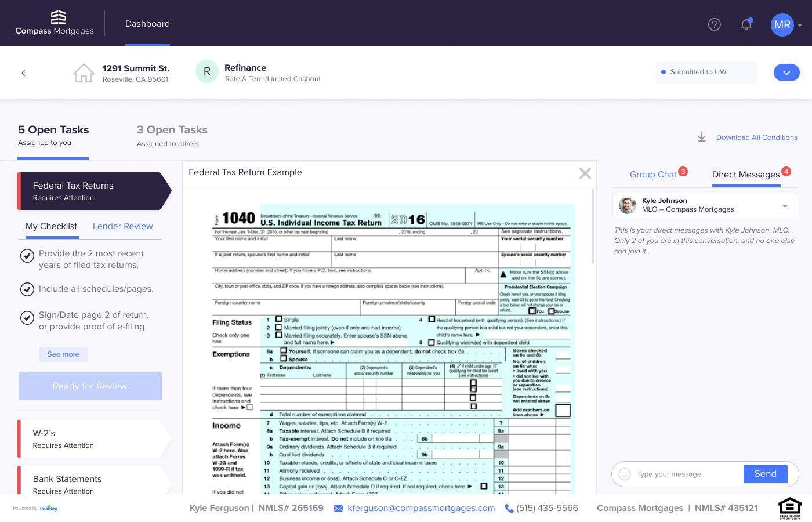The image size is (812, 522).
Task: Click the kferguson@compassmortgages.com email link
Action: click(x=421, y=508)
